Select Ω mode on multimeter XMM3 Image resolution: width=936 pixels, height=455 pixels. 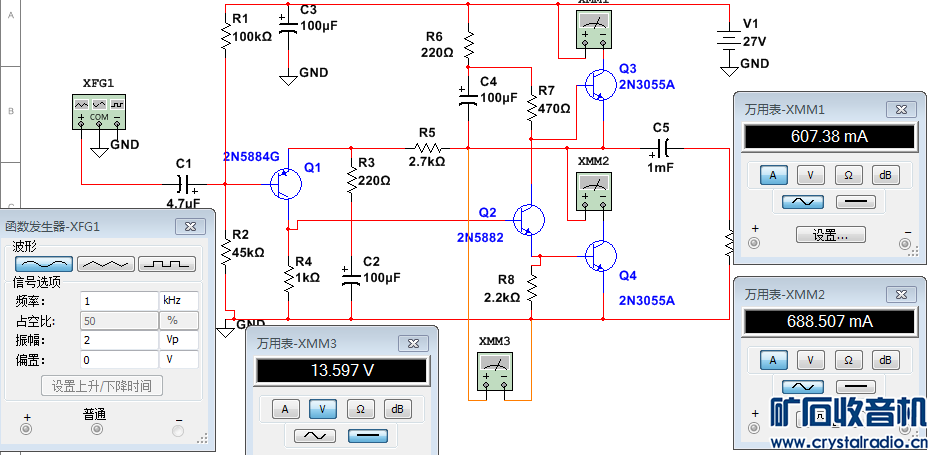tap(361, 409)
